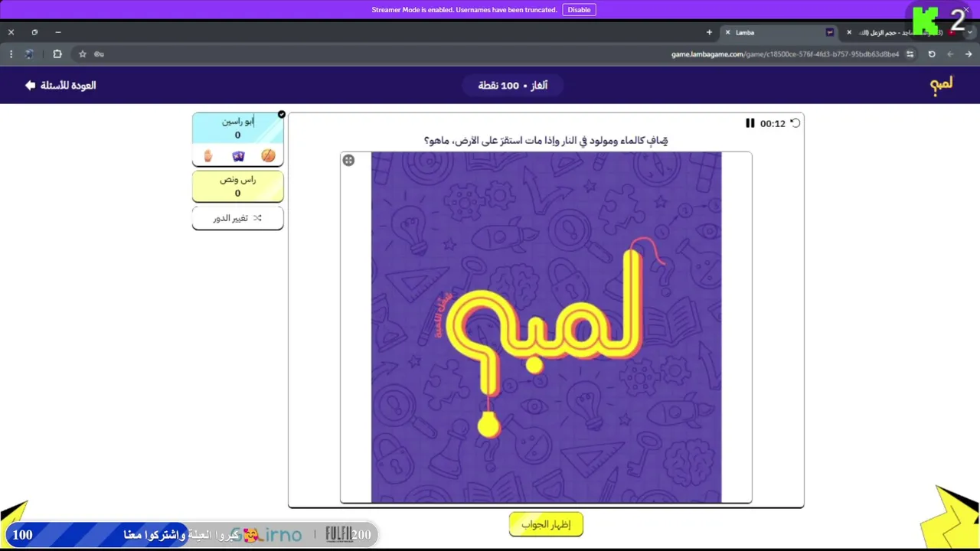Bookmark this page with the star icon

pyautogui.click(x=83, y=54)
